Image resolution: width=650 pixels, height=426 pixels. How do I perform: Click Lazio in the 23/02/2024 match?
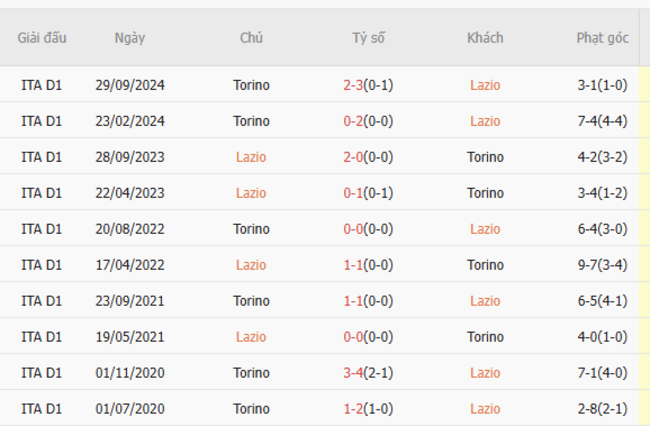485,121
